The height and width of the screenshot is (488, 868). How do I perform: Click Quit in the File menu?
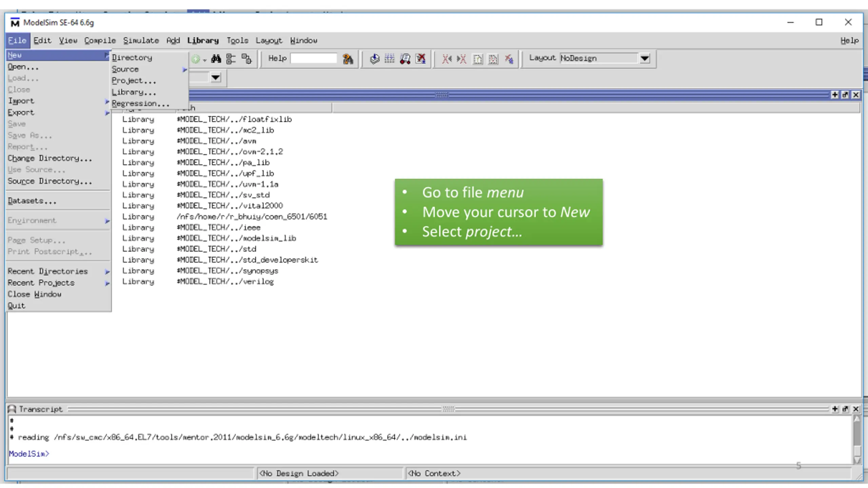tap(17, 306)
